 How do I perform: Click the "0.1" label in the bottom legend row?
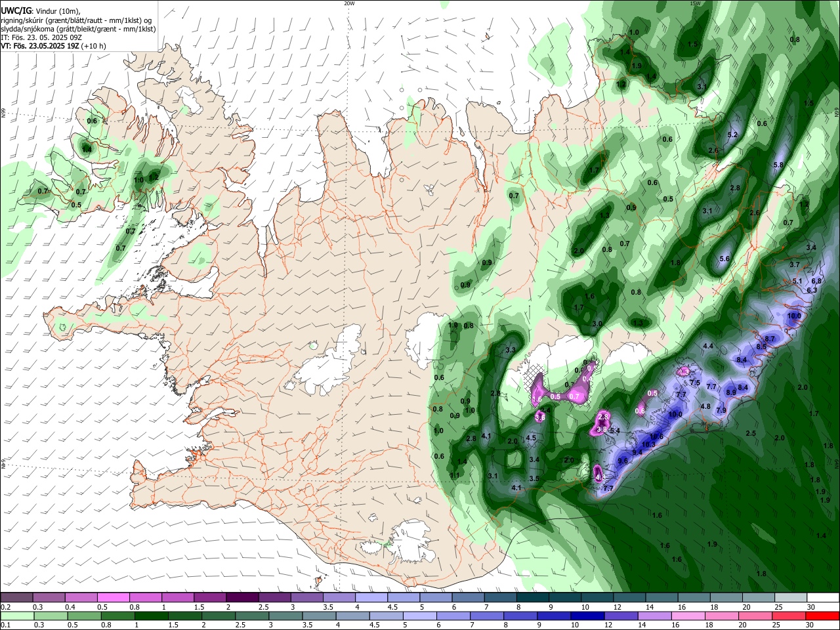coord(5,625)
